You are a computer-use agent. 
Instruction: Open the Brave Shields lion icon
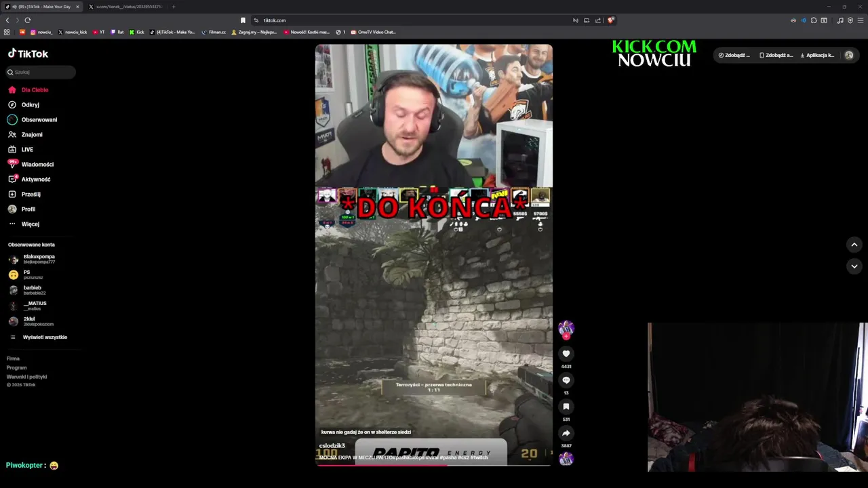(x=611, y=20)
